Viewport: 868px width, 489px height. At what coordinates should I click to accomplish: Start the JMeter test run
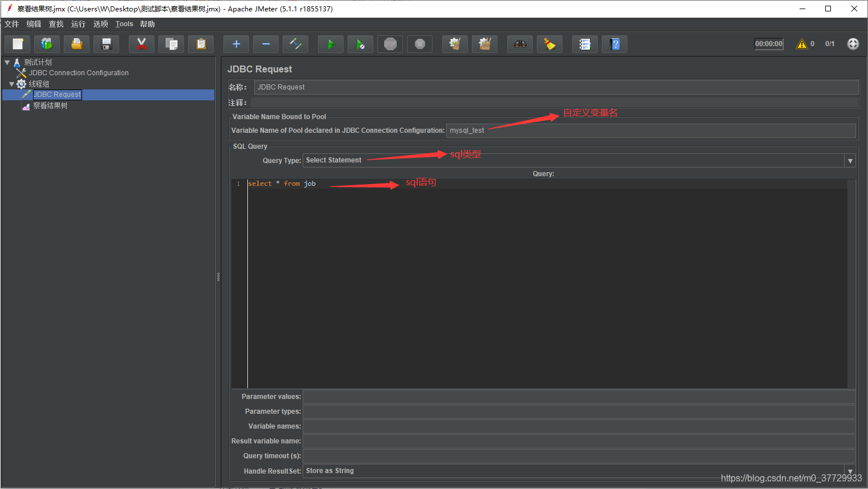[x=331, y=43]
